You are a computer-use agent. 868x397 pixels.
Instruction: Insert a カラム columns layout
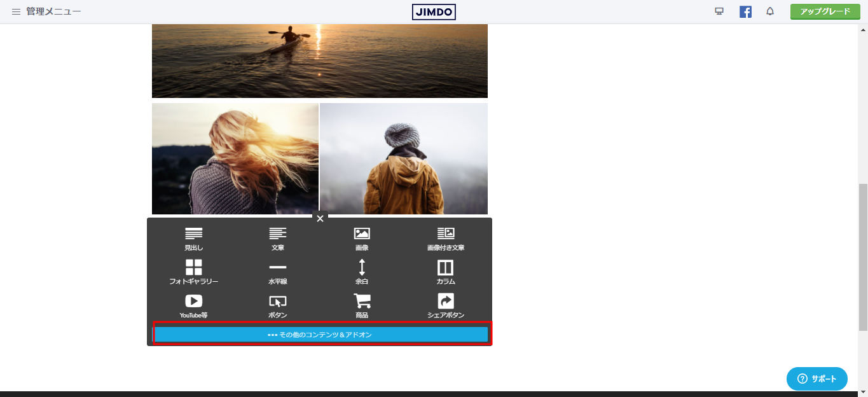pos(446,272)
